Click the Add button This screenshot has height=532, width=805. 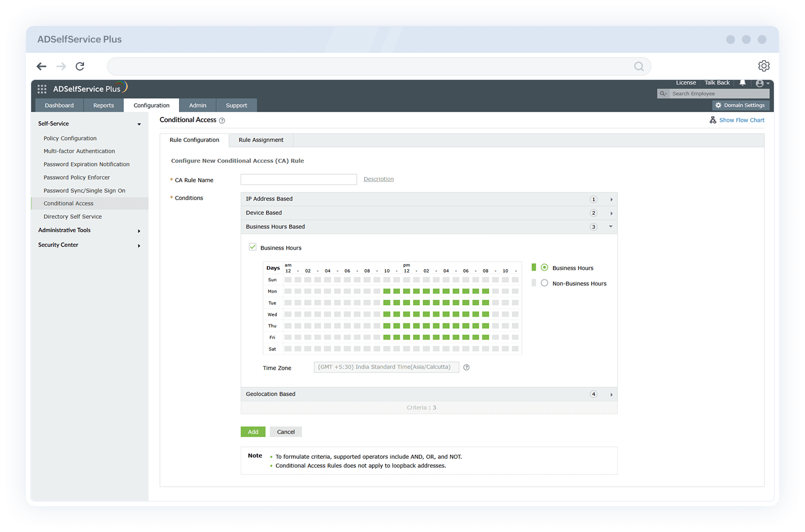pyautogui.click(x=253, y=431)
